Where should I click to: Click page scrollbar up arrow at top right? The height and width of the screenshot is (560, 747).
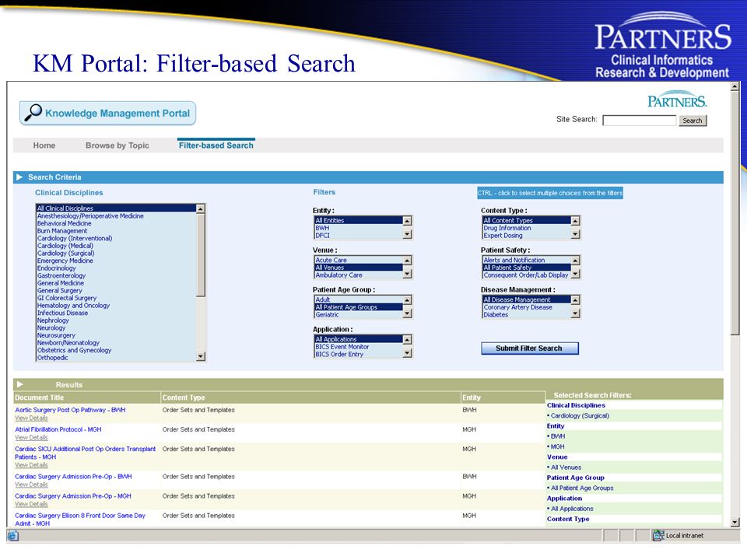(735, 86)
